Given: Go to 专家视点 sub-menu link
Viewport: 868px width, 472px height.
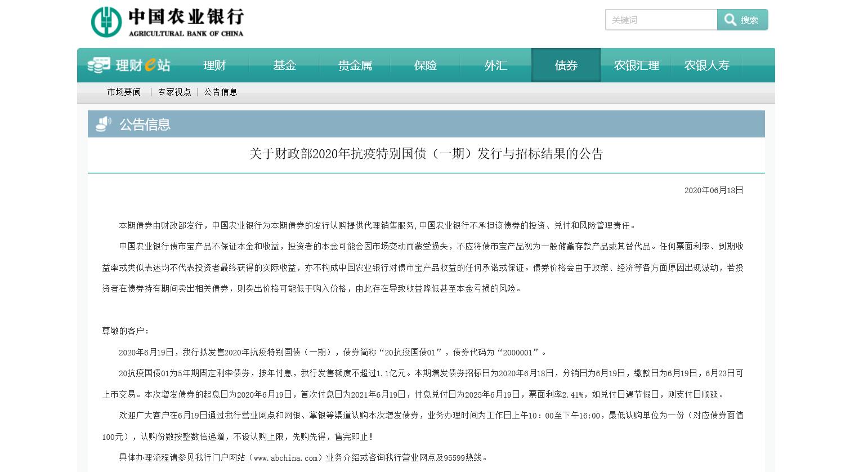Looking at the screenshot, I should [x=175, y=92].
